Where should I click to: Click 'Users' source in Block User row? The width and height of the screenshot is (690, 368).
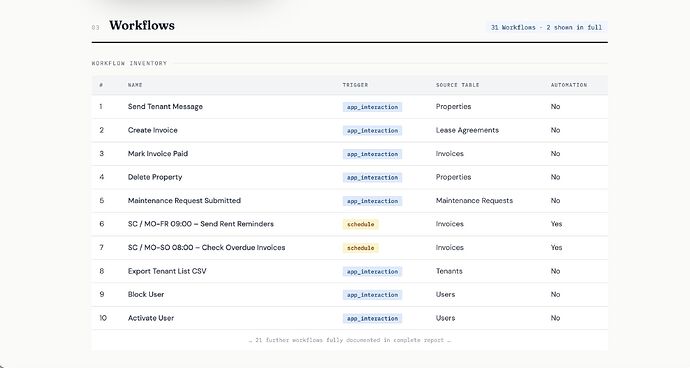tap(445, 294)
